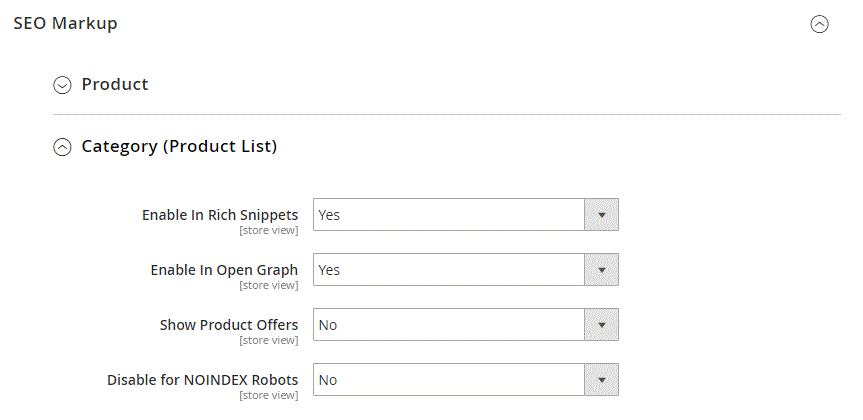Click the Disable for NOINDEX Robots arrow button

tap(601, 380)
